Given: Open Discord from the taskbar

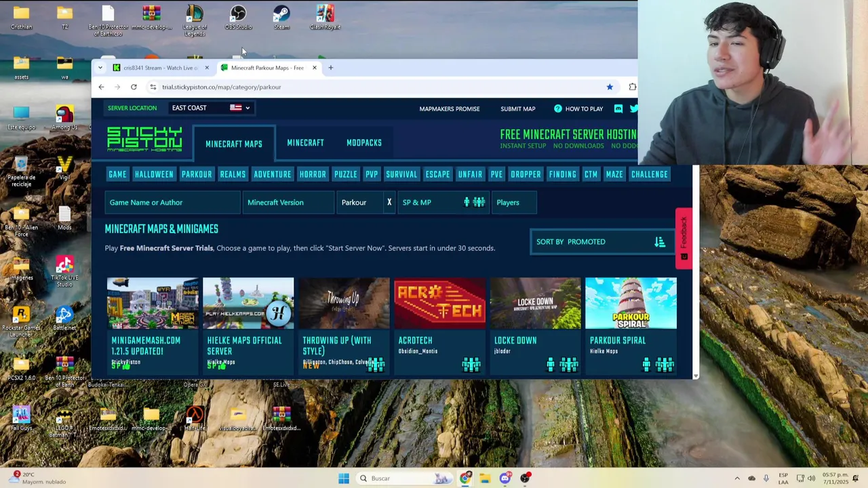Looking at the screenshot, I should click(505, 479).
